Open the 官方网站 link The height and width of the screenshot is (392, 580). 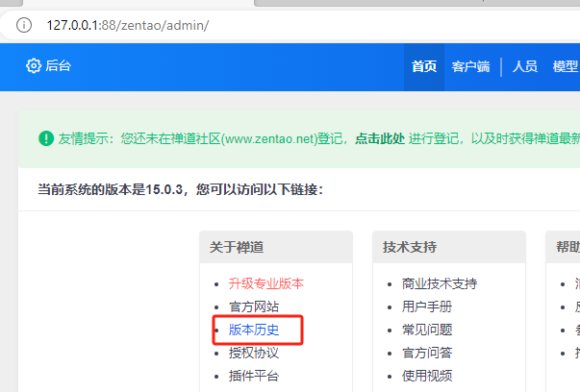pos(254,306)
